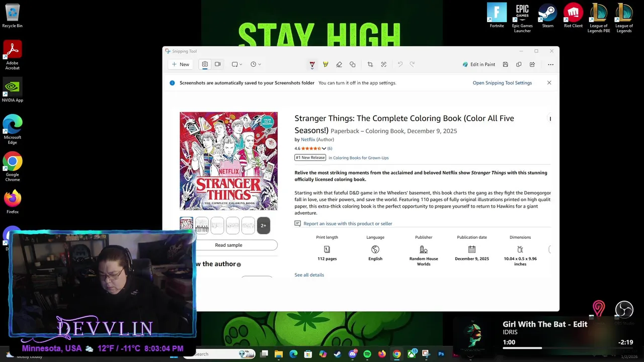Select the Ballpoint pen tool
Viewport: 644px width, 362px height.
pyautogui.click(x=312, y=64)
